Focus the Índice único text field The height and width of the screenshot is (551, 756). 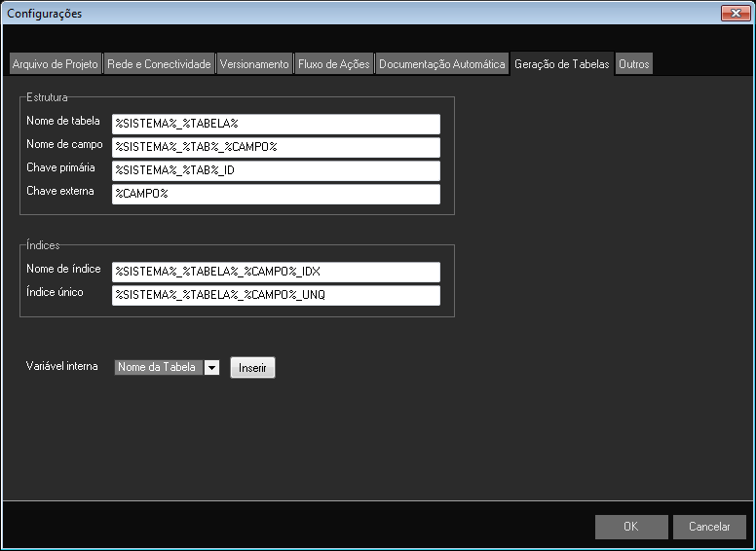(x=276, y=295)
